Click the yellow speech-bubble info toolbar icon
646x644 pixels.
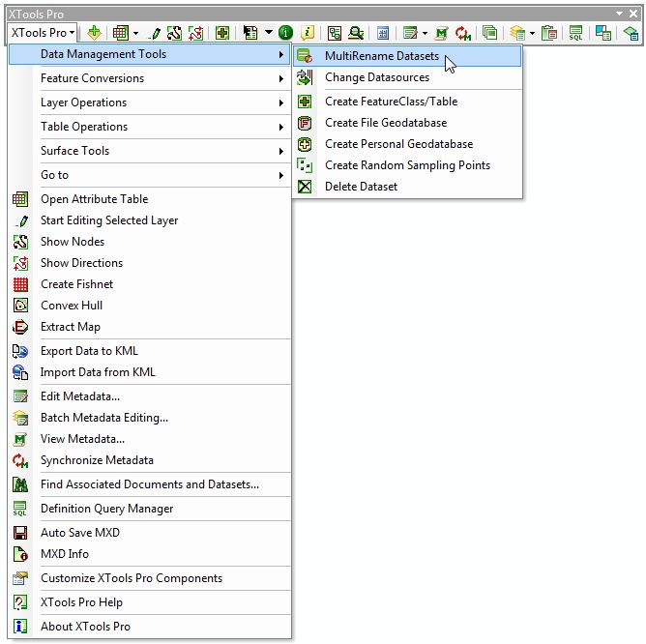click(x=308, y=33)
